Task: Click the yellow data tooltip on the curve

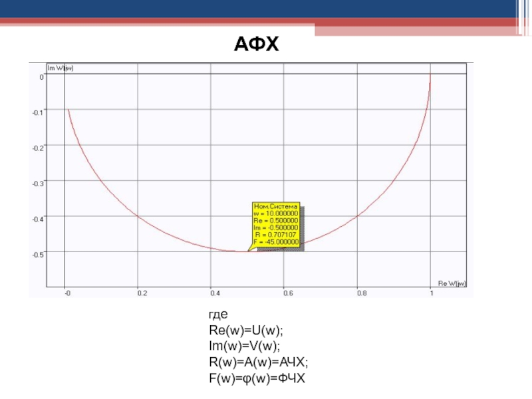Action: [x=276, y=223]
